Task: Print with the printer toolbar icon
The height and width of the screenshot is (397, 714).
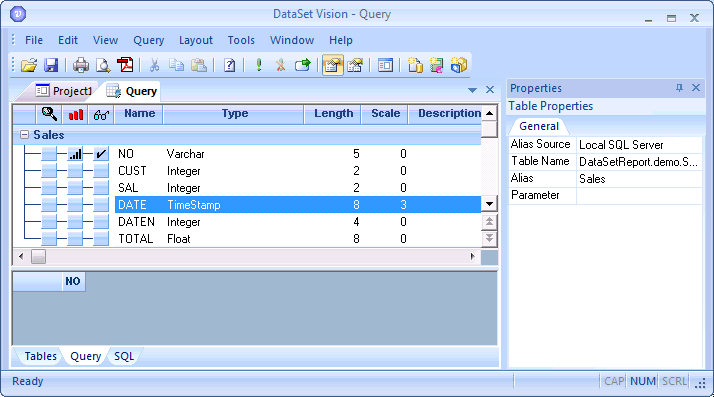Action: click(x=81, y=65)
